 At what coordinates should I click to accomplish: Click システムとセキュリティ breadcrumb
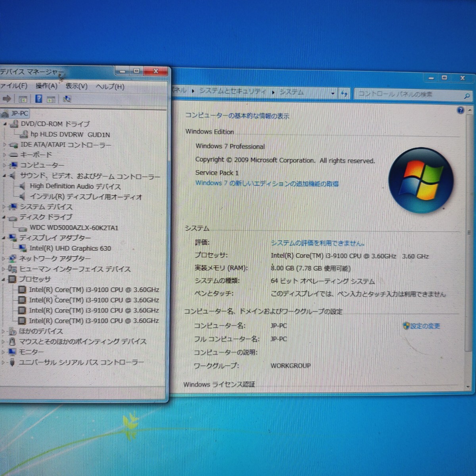coord(232,91)
